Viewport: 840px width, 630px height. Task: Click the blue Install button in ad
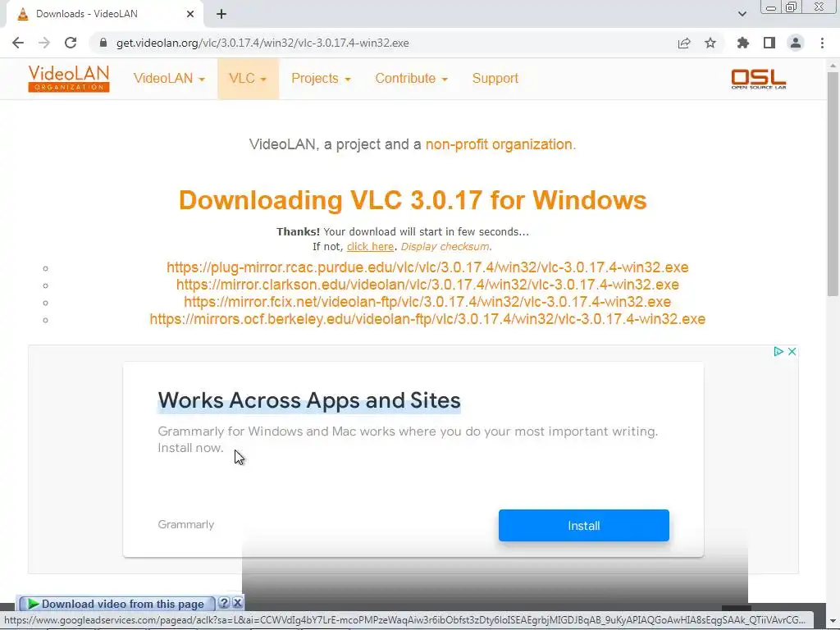click(583, 526)
